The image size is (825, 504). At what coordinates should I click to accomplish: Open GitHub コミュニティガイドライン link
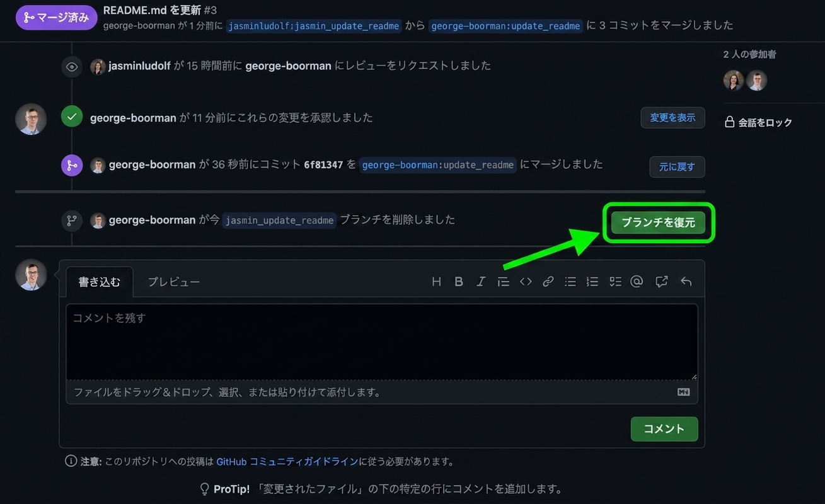point(287,461)
